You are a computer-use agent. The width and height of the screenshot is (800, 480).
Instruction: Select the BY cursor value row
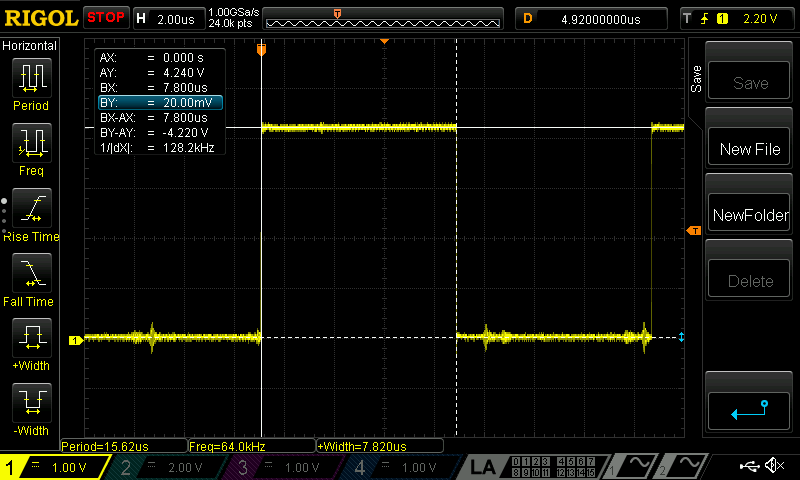pyautogui.click(x=160, y=102)
